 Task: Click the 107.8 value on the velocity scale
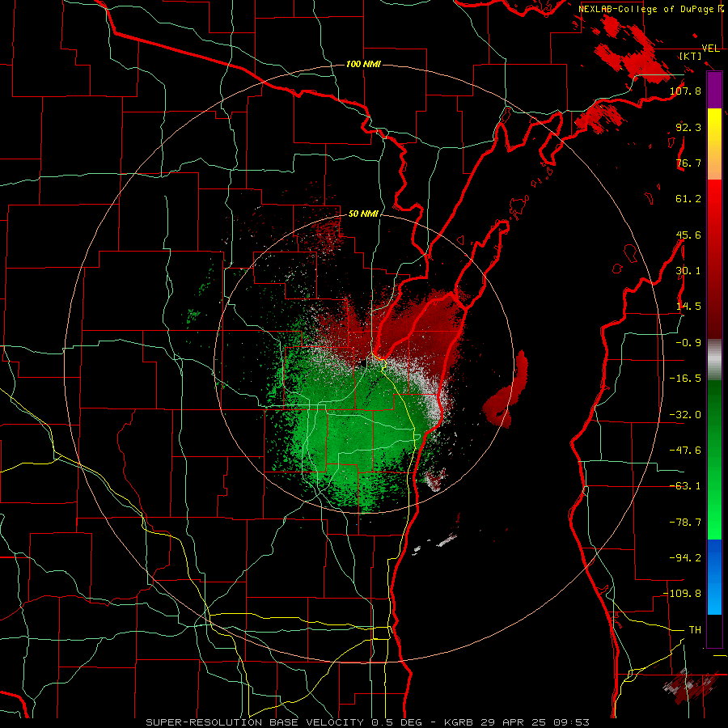coord(685,91)
